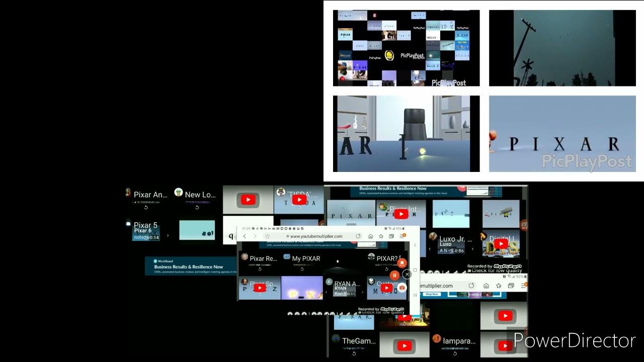Viewport: 644px width, 362px height.
Task: Replay the 'PIXAR? [' video
Action: coord(386,269)
